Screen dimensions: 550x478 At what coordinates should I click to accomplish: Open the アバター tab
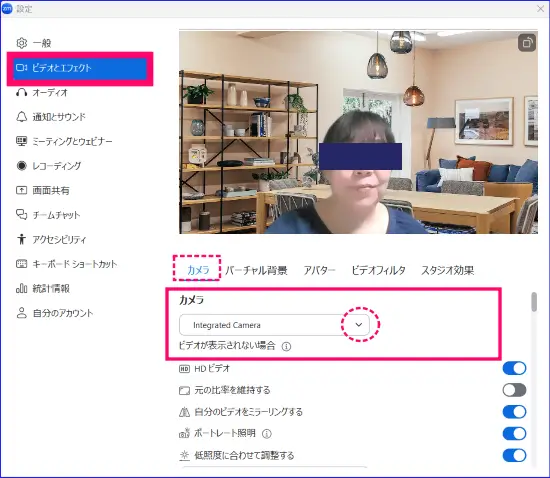[319, 270]
